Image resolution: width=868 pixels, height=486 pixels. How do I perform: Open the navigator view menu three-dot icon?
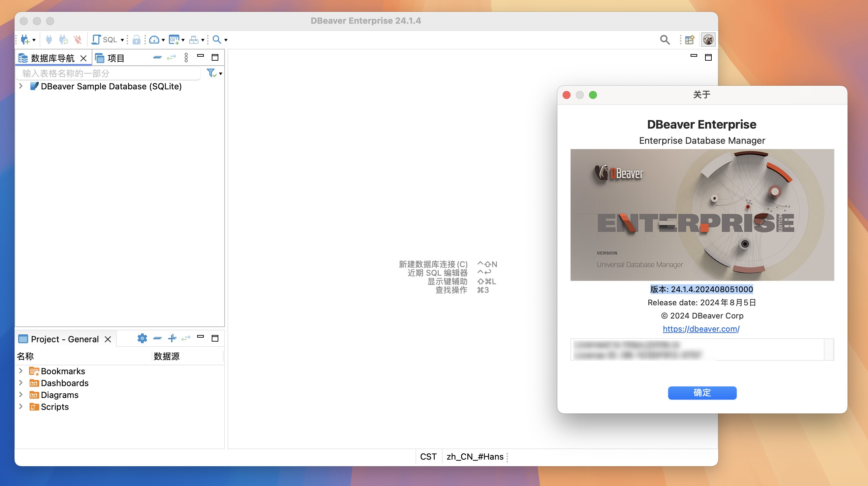coord(186,58)
